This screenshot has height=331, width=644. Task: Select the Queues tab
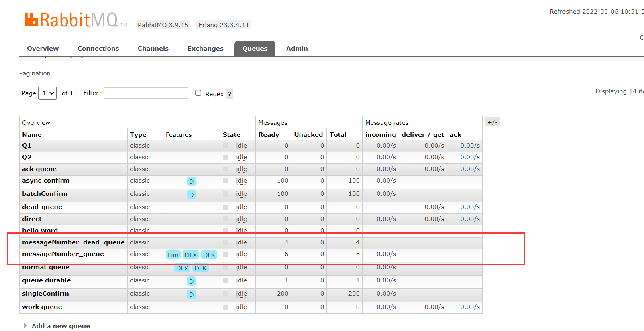pos(255,48)
